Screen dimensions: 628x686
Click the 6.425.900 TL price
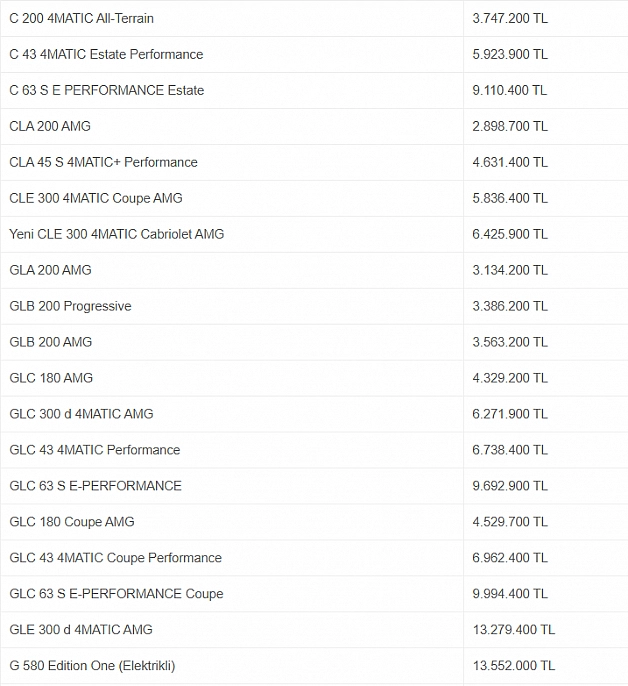[510, 234]
